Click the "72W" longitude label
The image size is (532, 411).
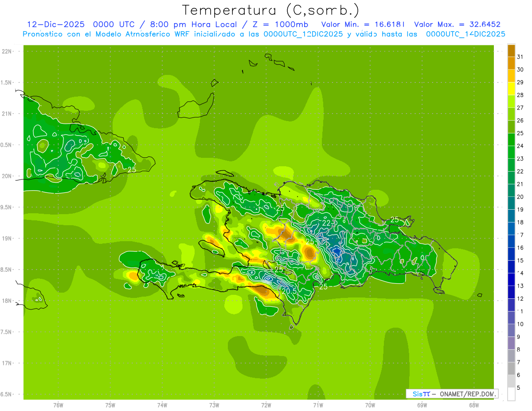[266, 405]
